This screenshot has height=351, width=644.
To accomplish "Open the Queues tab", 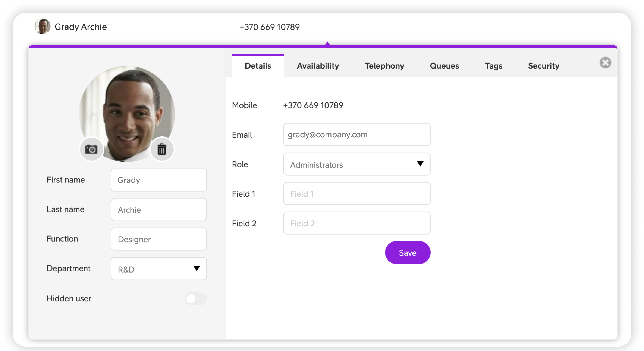I will click(x=444, y=66).
